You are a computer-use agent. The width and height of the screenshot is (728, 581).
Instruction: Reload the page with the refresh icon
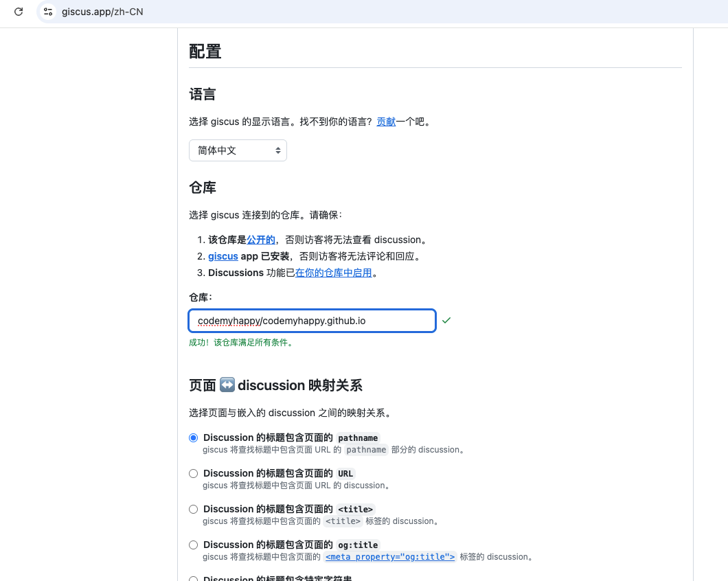19,12
